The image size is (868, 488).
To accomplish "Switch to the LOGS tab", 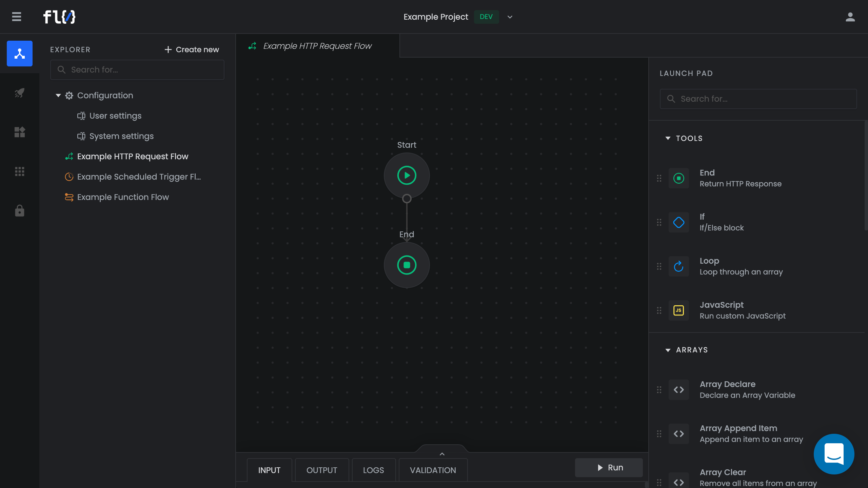I will click(x=373, y=470).
